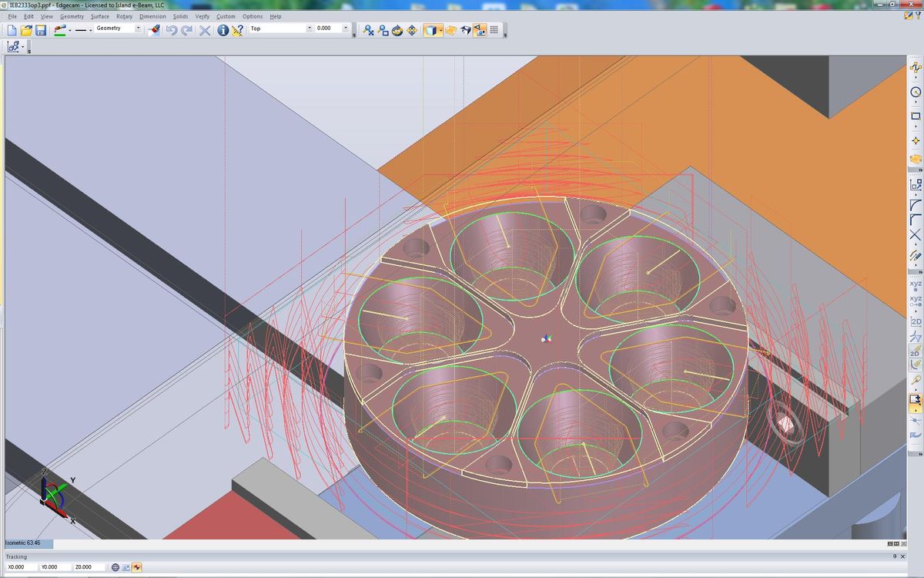Expand the Geometry layer dropdown
Viewport: 924px width, 578px height.
tap(139, 29)
